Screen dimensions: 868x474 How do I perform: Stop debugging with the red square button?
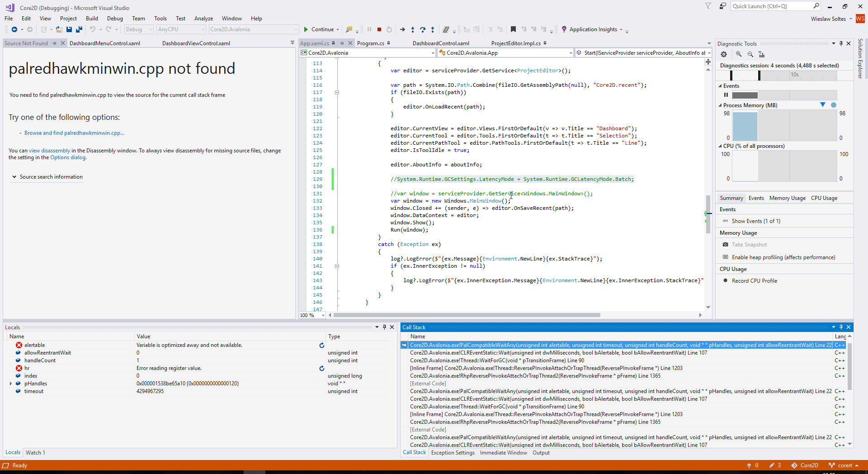pos(379,29)
